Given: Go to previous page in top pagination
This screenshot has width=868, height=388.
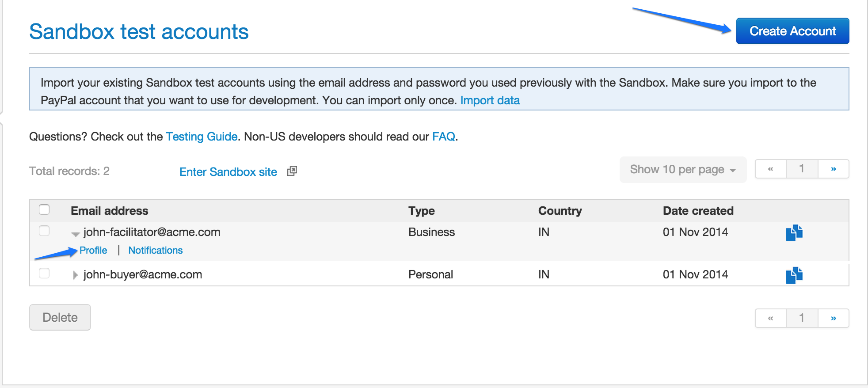Looking at the screenshot, I should pyautogui.click(x=770, y=169).
